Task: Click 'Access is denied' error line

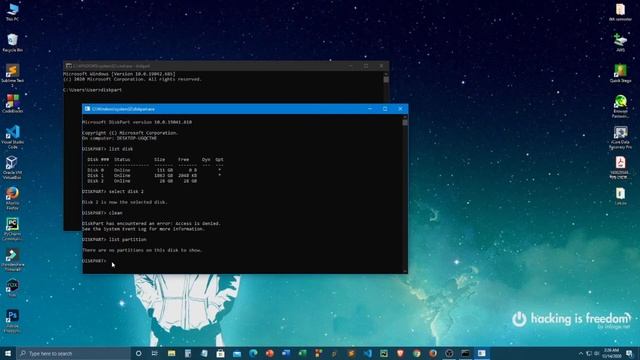Action: pos(151,224)
